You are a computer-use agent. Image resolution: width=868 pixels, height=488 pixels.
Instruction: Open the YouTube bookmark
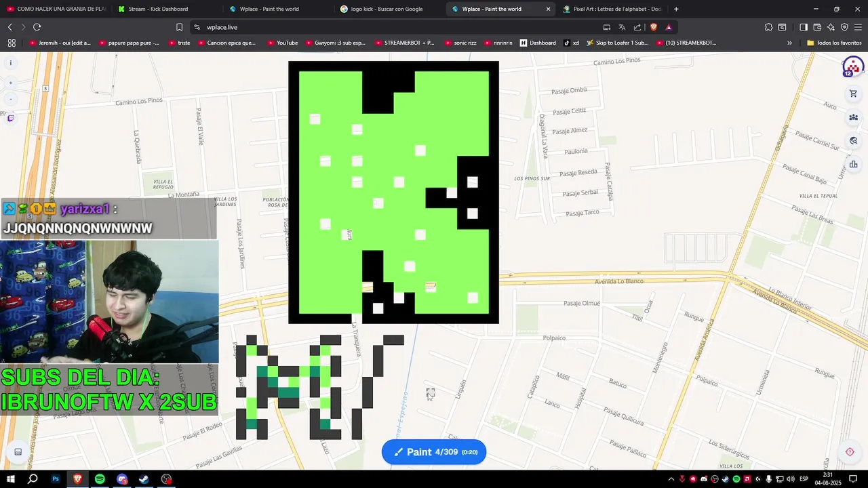pyautogui.click(x=282, y=43)
